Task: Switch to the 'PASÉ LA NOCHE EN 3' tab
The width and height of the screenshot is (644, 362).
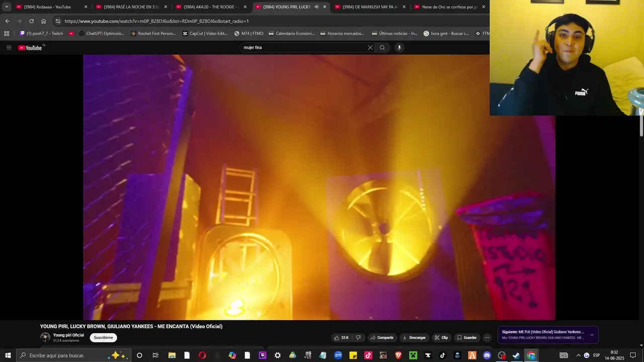Action: (131, 7)
